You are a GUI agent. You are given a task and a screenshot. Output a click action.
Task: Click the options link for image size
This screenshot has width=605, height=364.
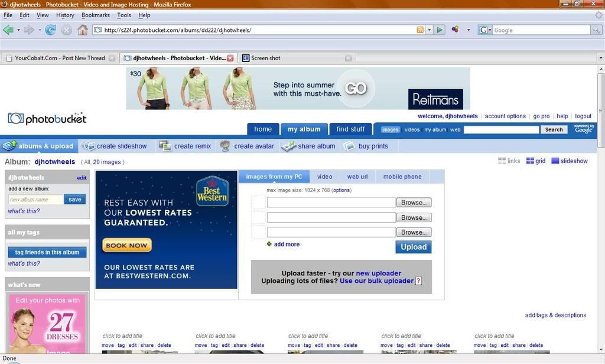coord(341,190)
